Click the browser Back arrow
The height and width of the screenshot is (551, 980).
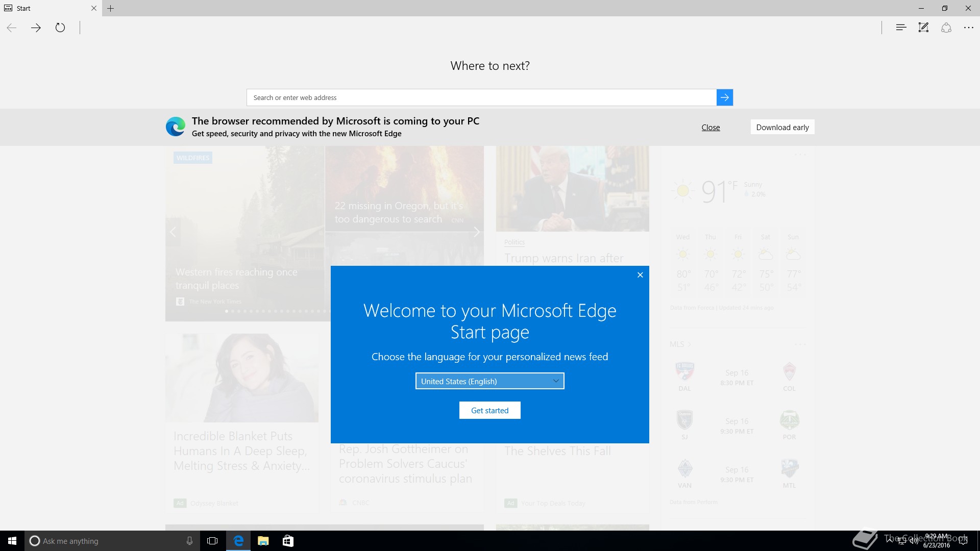[x=12, y=28]
